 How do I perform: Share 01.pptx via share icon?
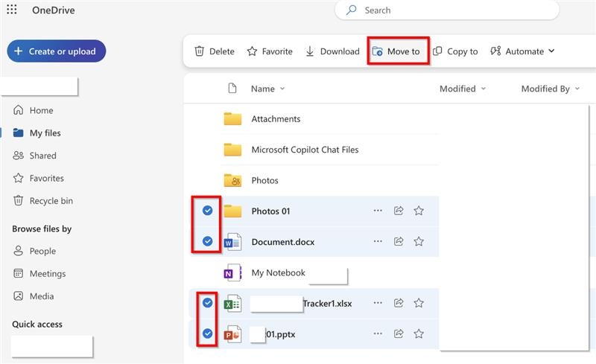click(x=399, y=333)
